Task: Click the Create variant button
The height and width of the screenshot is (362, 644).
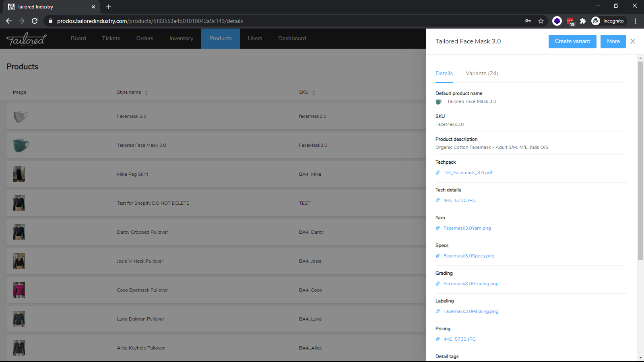Action: (x=572, y=41)
